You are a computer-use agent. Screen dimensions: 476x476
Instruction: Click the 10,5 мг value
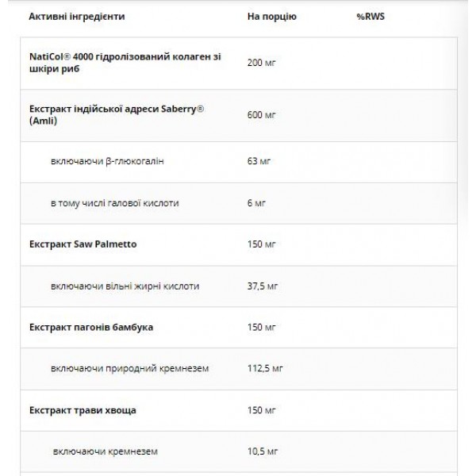coord(264,451)
